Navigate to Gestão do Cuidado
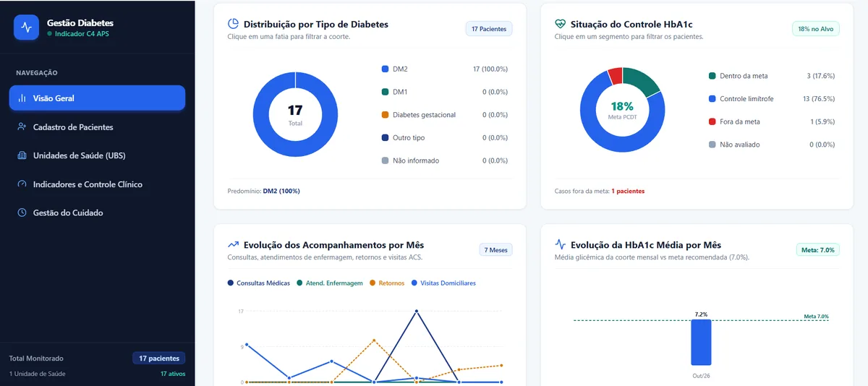Screen dimensions: 868x386 click(97, 213)
